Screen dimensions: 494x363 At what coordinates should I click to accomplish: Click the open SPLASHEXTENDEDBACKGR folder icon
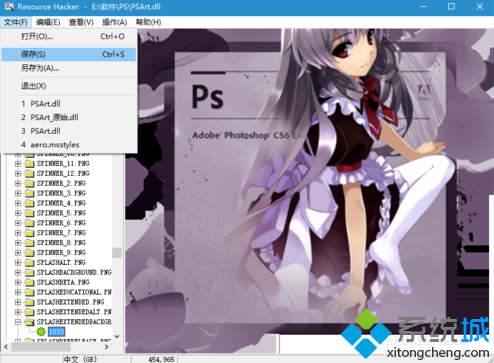tap(30, 322)
